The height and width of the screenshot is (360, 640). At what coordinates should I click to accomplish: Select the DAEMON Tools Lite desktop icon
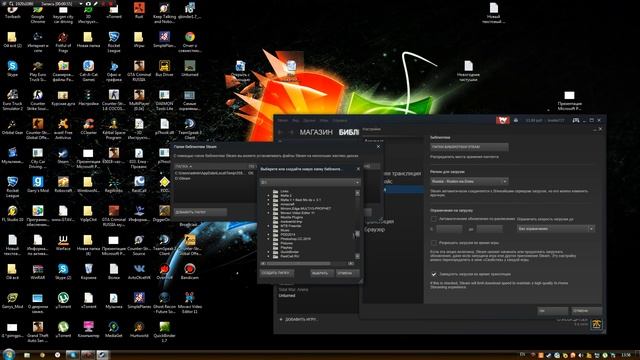point(164,100)
